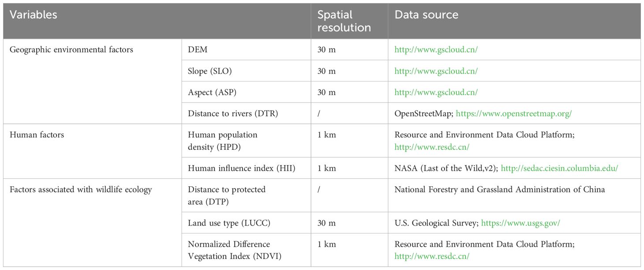Select the Factors associated with wildlife ecology cell
The image size is (644, 270).
[x=93, y=222]
